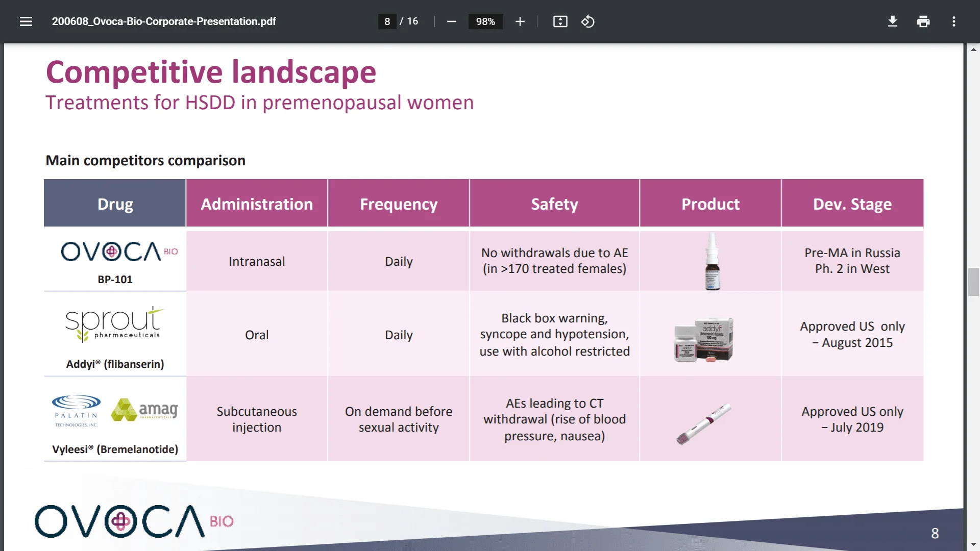Click the Subcutaneous injection cell
The width and height of the screenshot is (980, 551).
coord(257,419)
